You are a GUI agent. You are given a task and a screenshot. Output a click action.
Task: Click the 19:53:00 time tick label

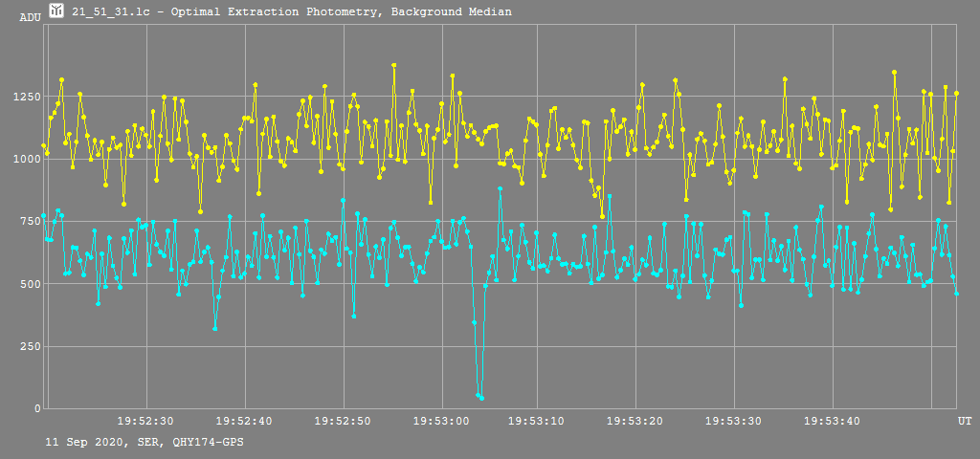(x=440, y=421)
